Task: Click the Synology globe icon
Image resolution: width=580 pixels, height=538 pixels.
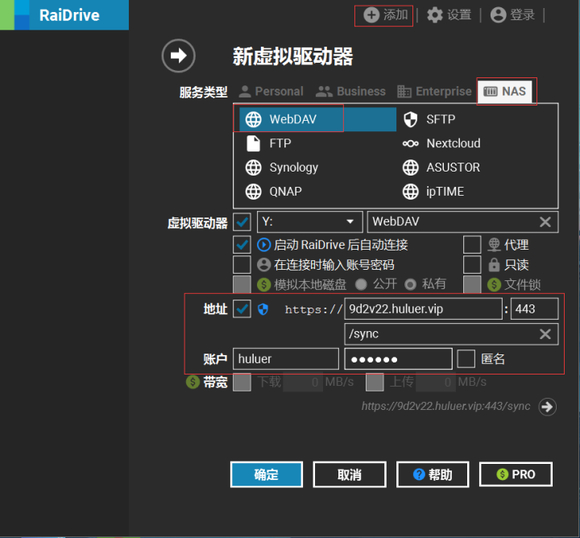Action: [x=253, y=168]
